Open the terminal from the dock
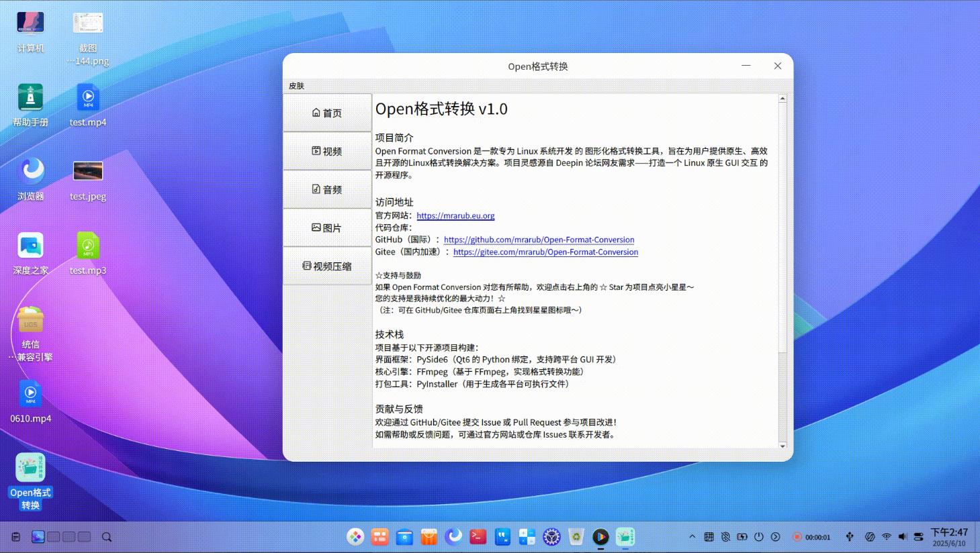The width and height of the screenshot is (980, 553). [478, 537]
